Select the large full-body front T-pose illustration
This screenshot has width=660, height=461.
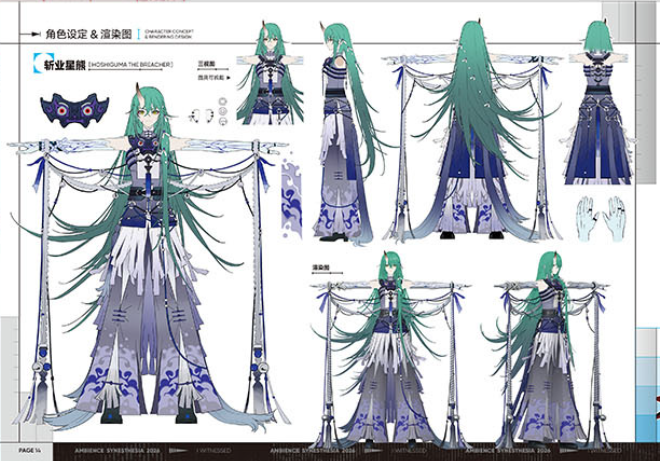pyautogui.click(x=147, y=257)
